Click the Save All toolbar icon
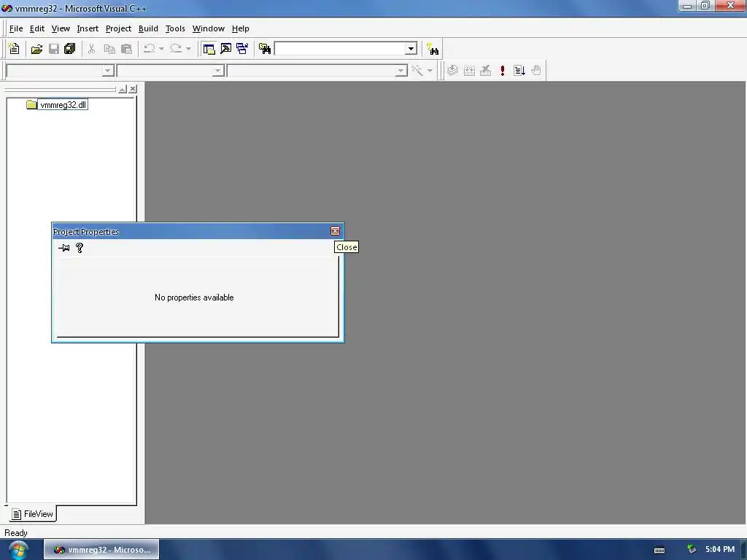The image size is (747, 560). [69, 49]
